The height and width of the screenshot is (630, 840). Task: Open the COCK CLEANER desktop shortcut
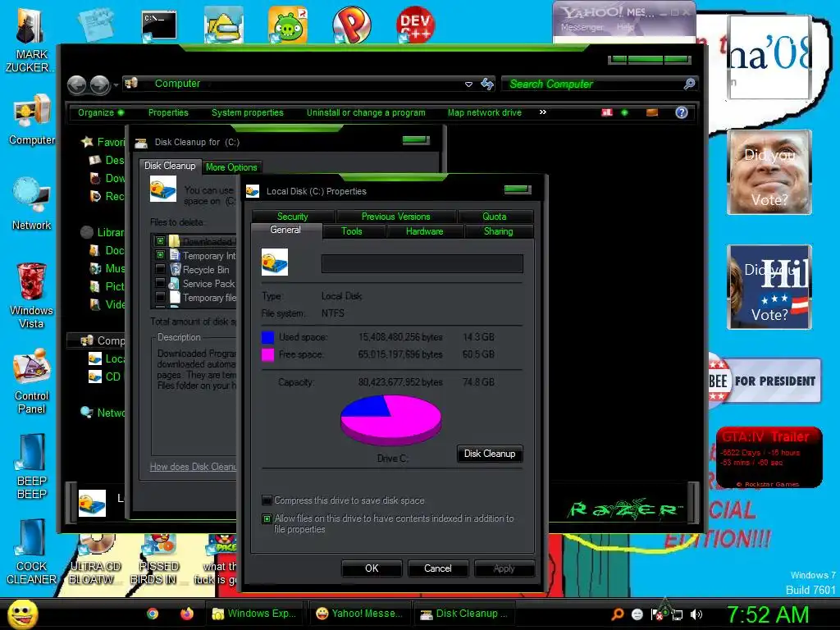pos(31,552)
